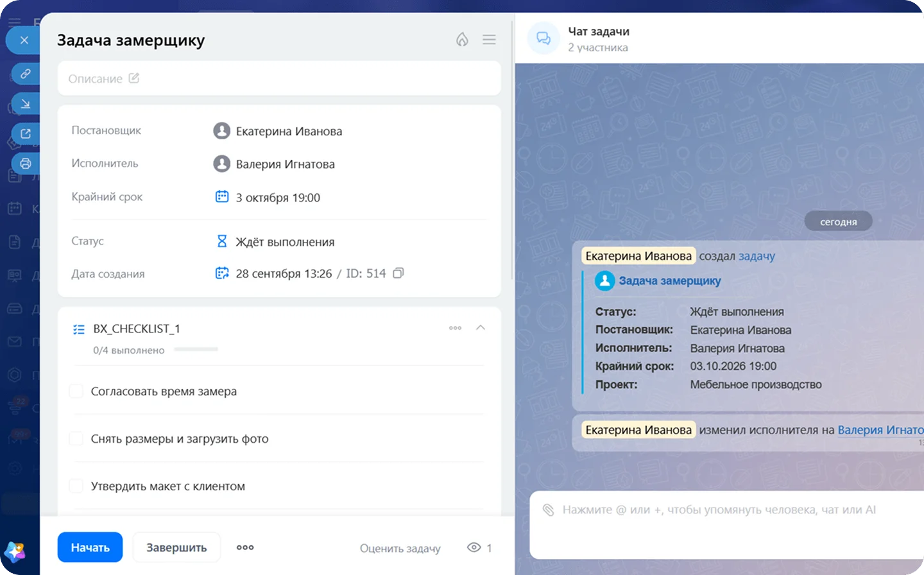The image size is (924, 575).
Task: Click the Ждёт выполнения status value in the task details
Action: [285, 242]
